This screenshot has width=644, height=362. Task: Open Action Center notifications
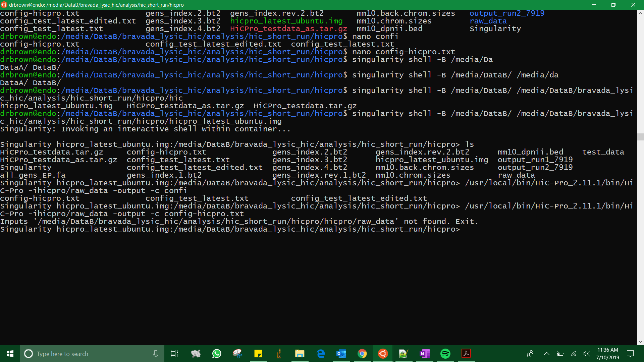[x=630, y=354]
